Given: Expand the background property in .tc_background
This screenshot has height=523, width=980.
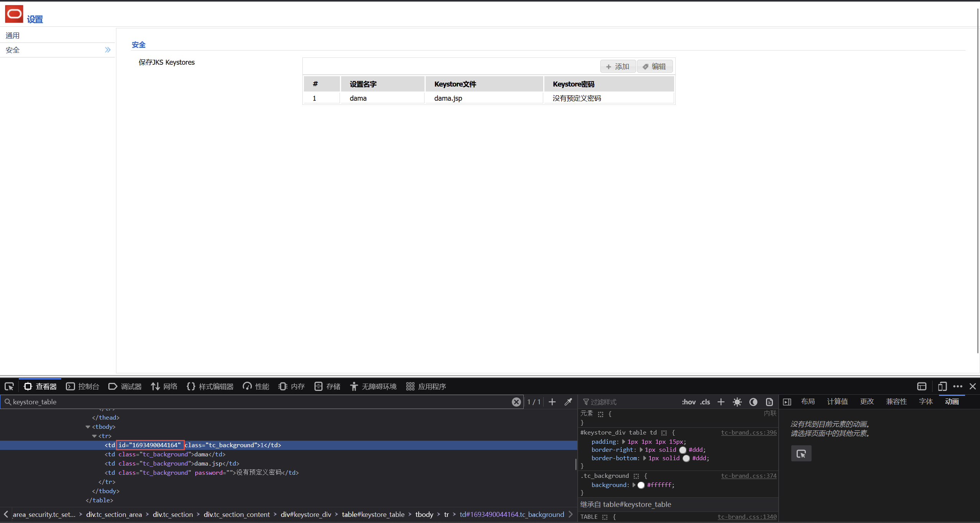Looking at the screenshot, I should pyautogui.click(x=634, y=485).
